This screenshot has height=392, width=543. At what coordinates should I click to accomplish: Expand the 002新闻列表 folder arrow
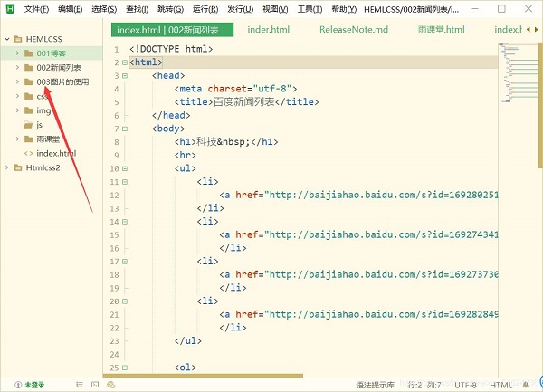[x=17, y=68]
